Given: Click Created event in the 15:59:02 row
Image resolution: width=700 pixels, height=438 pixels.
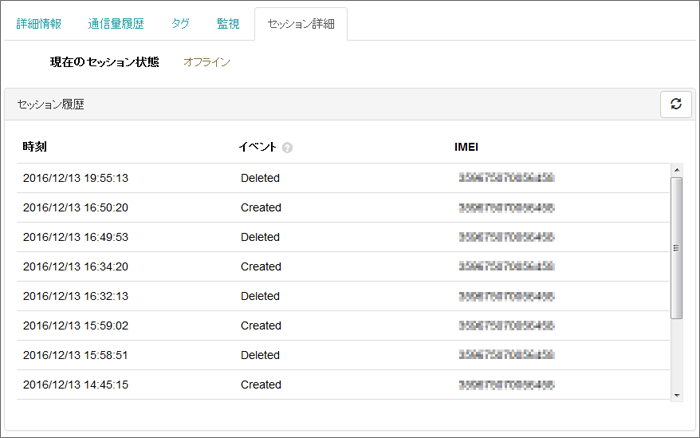Looking at the screenshot, I should point(261,325).
